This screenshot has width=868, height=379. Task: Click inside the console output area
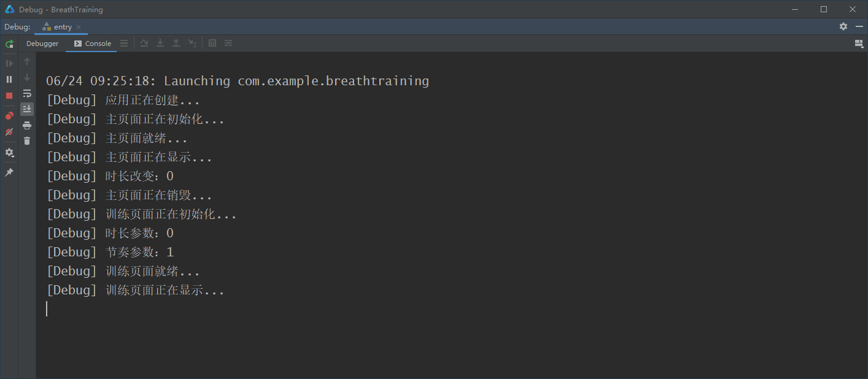(452, 215)
